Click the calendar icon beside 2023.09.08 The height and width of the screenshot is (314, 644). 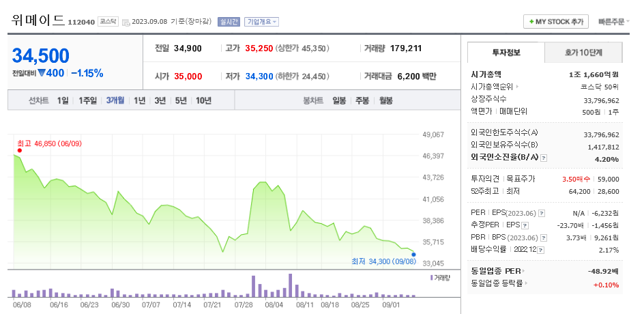pos(126,23)
